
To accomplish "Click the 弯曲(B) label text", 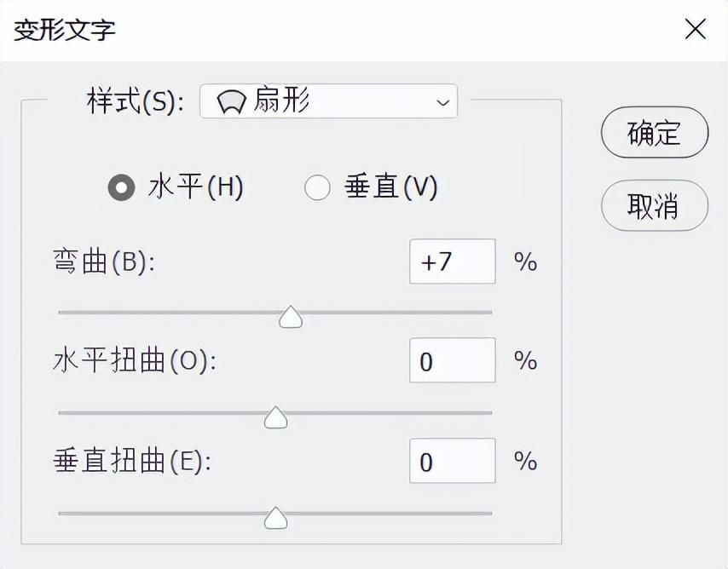I will [x=104, y=262].
